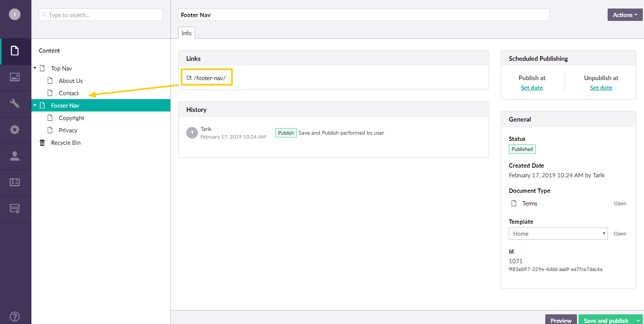Screen dimensions: 644x324
Task: Open the Members section icon
Action: click(x=15, y=182)
